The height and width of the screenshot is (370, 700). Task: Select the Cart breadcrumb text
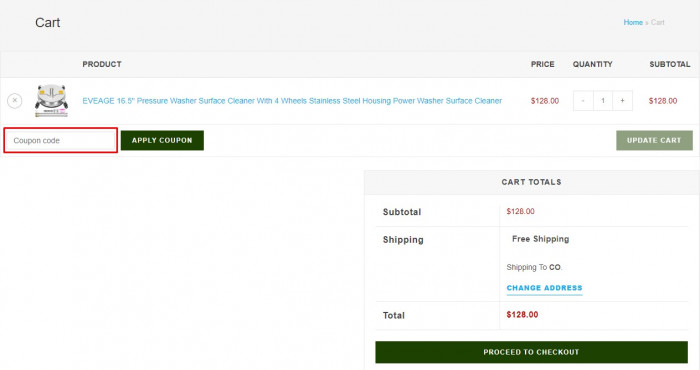658,22
